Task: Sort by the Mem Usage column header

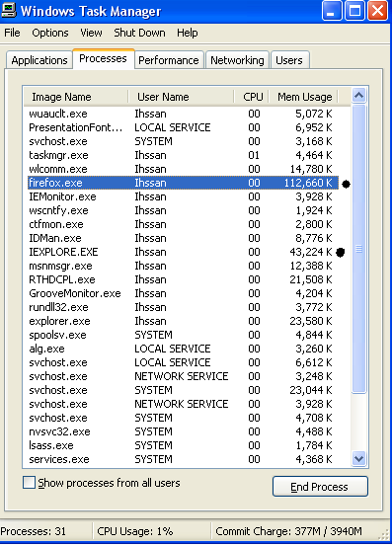Action: (303, 97)
